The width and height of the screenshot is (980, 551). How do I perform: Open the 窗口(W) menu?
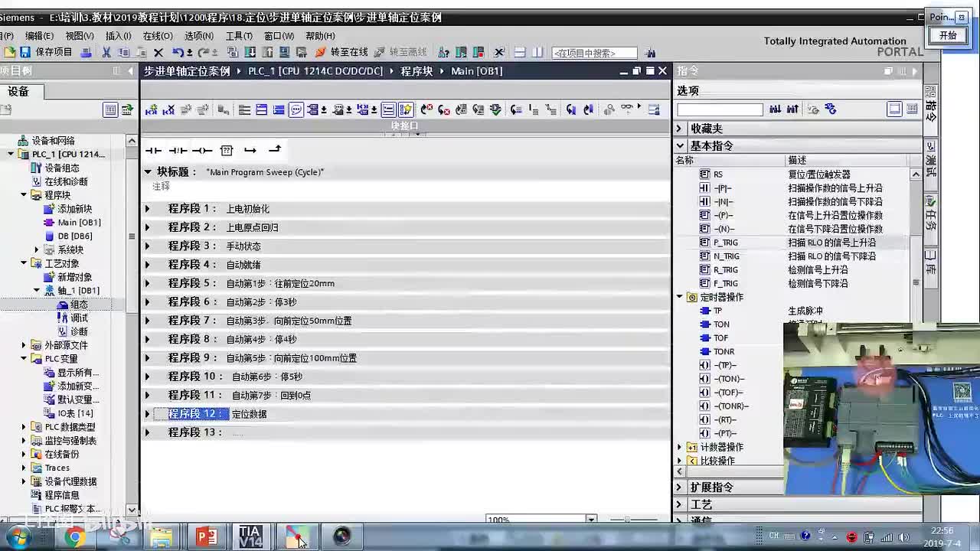click(279, 36)
